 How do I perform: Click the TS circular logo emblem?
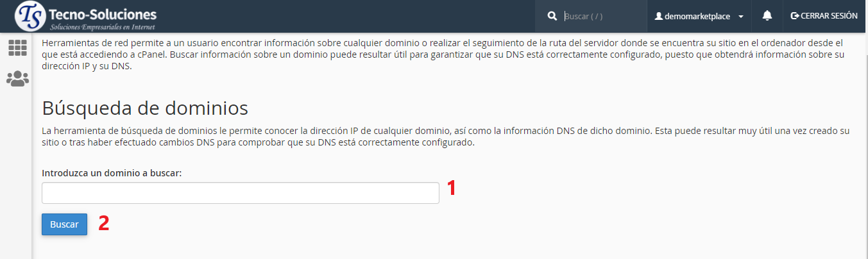(x=30, y=17)
